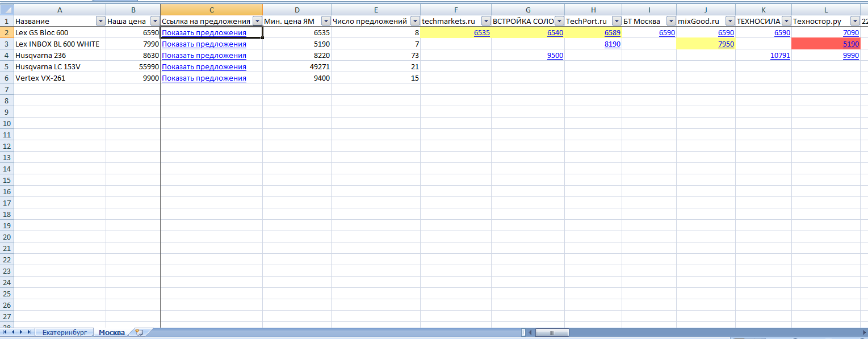Image resolution: width=868 pixels, height=339 pixels.
Task: Open Наша цена filter dropdown
Action: (155, 21)
